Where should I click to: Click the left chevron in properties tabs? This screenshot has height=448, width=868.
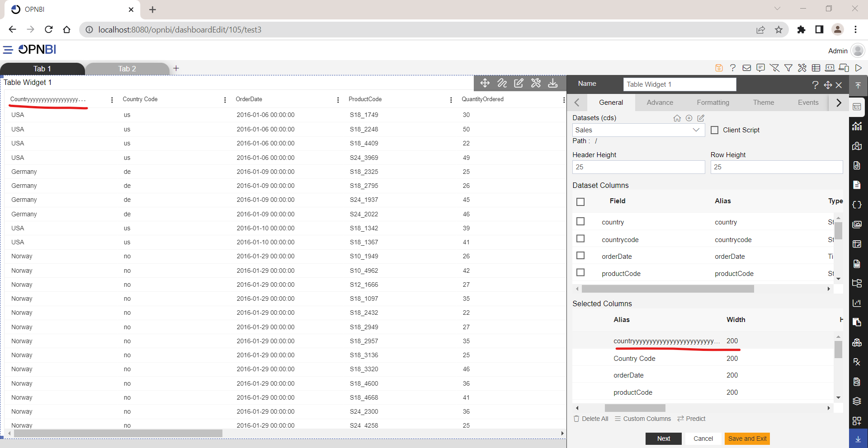coord(577,103)
